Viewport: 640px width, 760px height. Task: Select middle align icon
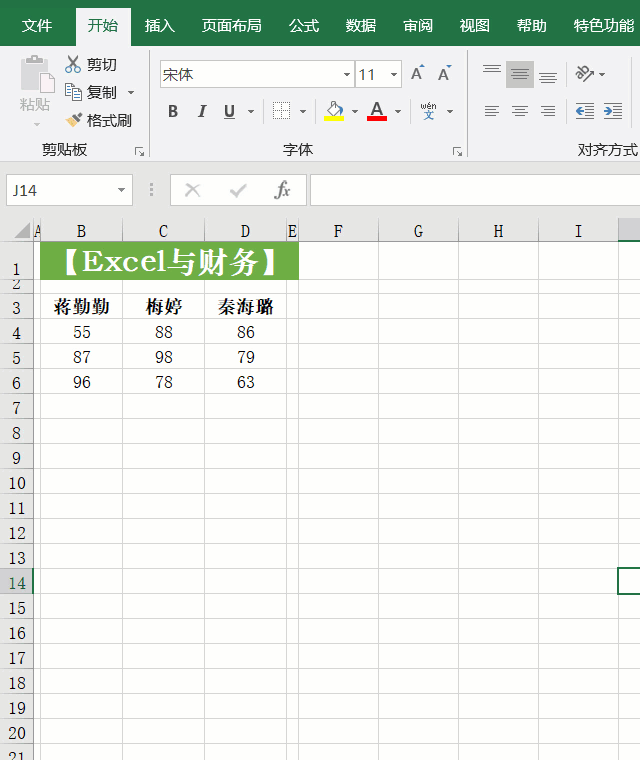coord(520,74)
